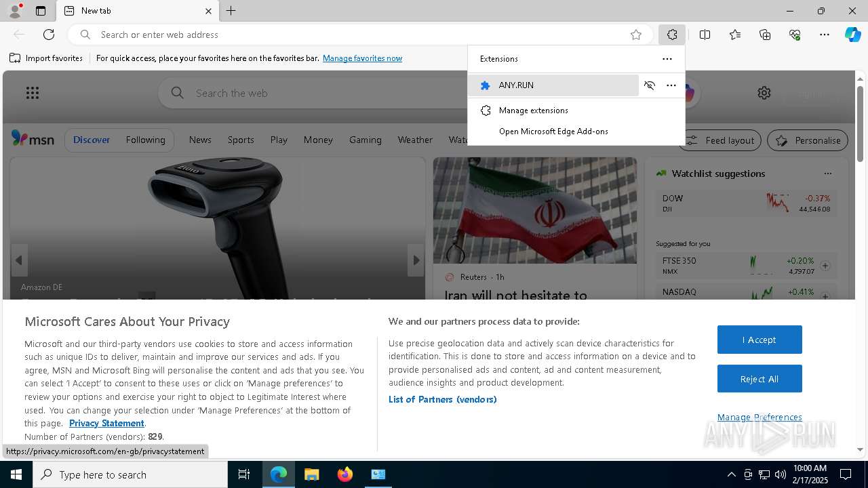This screenshot has height=488, width=868.
Task: Open the Play section
Action: (x=279, y=140)
